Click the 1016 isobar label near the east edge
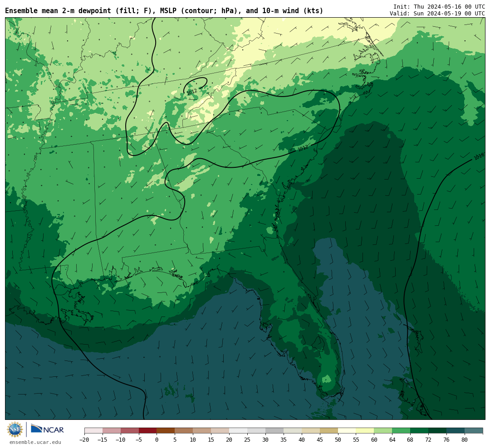The image size is (490, 448). coord(479,156)
